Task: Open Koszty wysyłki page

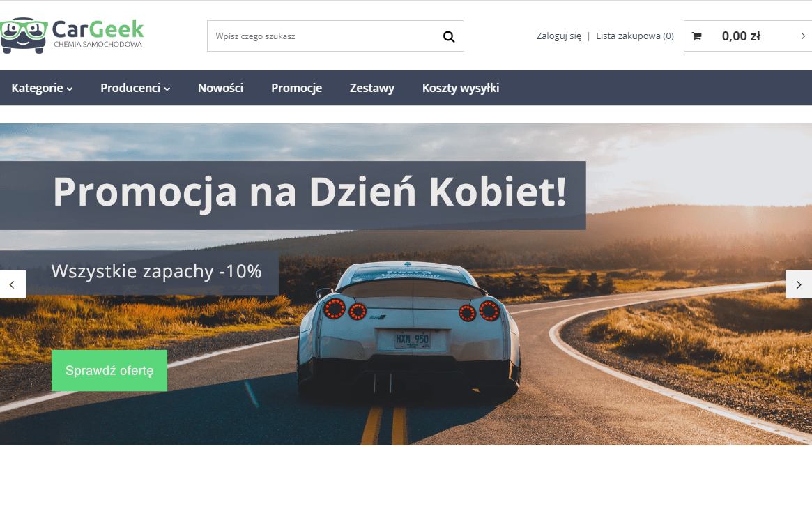Action: pyautogui.click(x=461, y=88)
